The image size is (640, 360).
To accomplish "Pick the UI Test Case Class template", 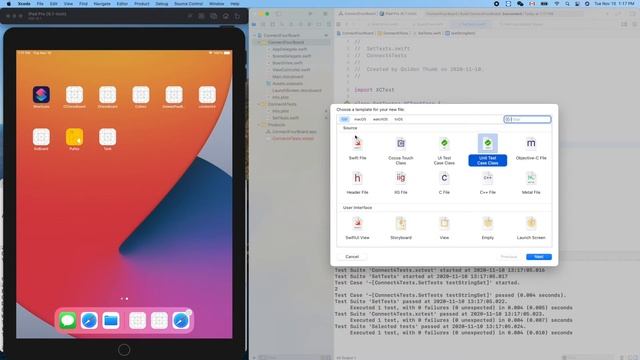I will (444, 150).
